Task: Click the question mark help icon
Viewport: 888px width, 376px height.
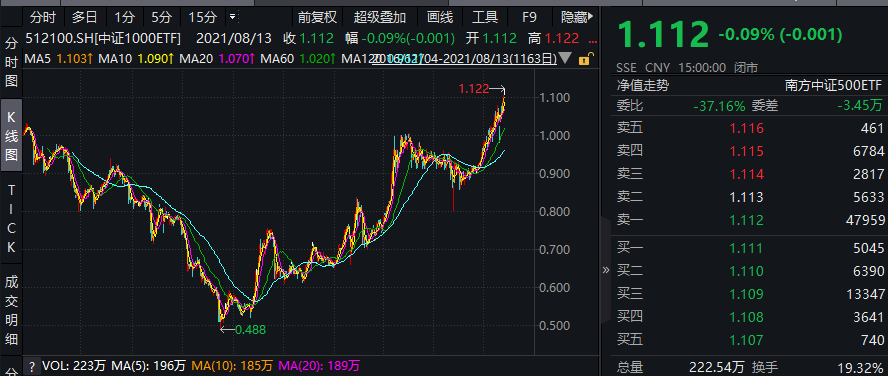Action: 32,366
